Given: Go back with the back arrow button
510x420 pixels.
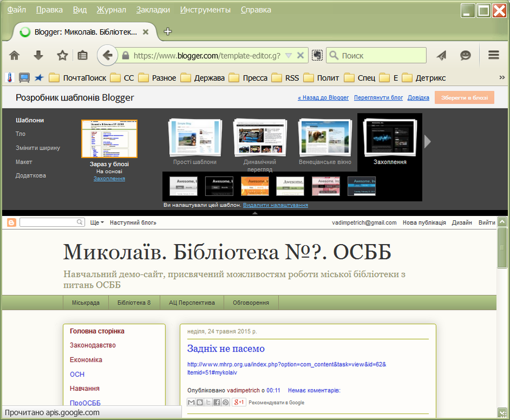Looking at the screenshot, I should tap(107, 56).
